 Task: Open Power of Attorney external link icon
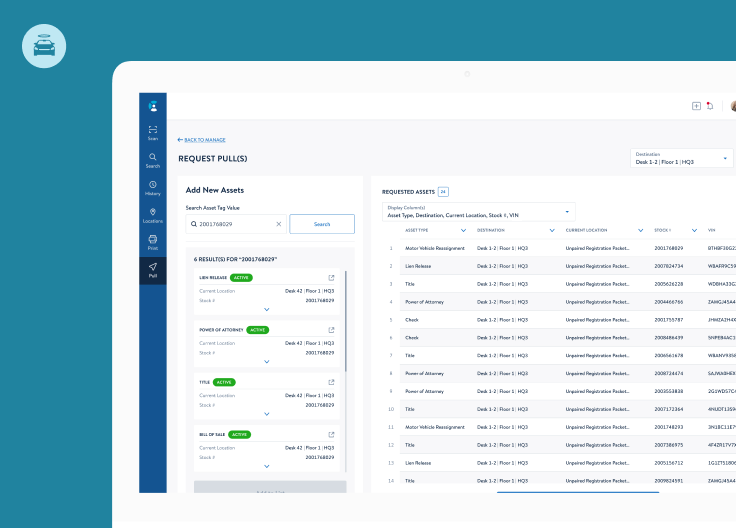coord(332,329)
